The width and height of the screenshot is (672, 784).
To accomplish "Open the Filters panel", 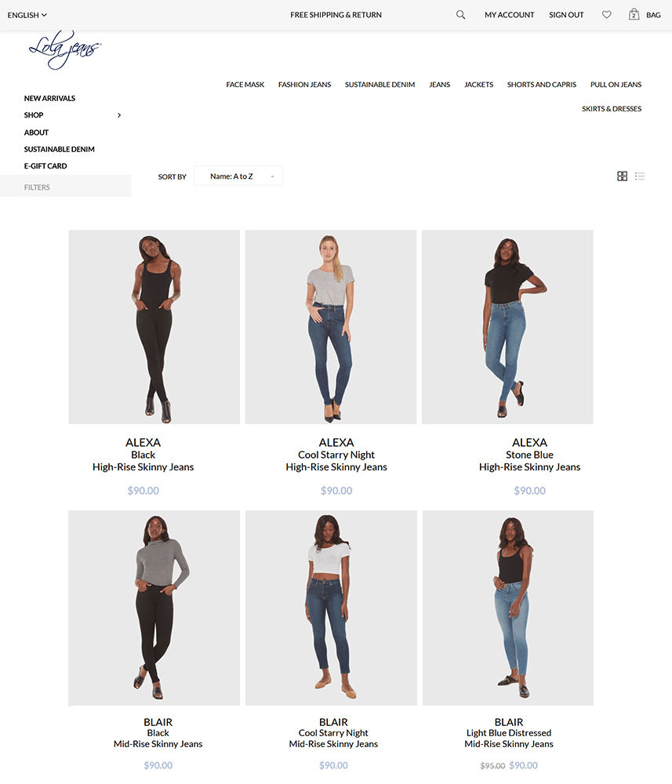I will [x=66, y=187].
